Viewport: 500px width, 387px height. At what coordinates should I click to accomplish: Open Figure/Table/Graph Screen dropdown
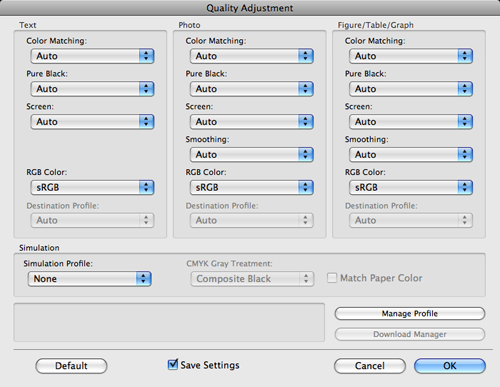click(x=411, y=122)
